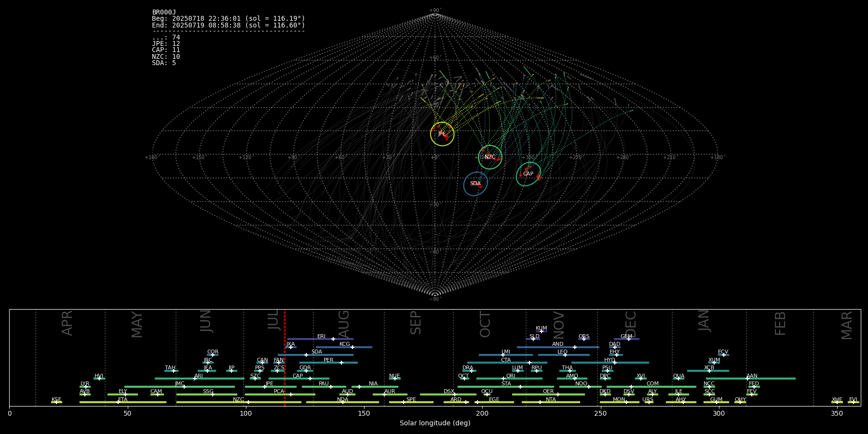Select the PER shower bar in timeline
The image size is (868, 434).
(x=328, y=363)
